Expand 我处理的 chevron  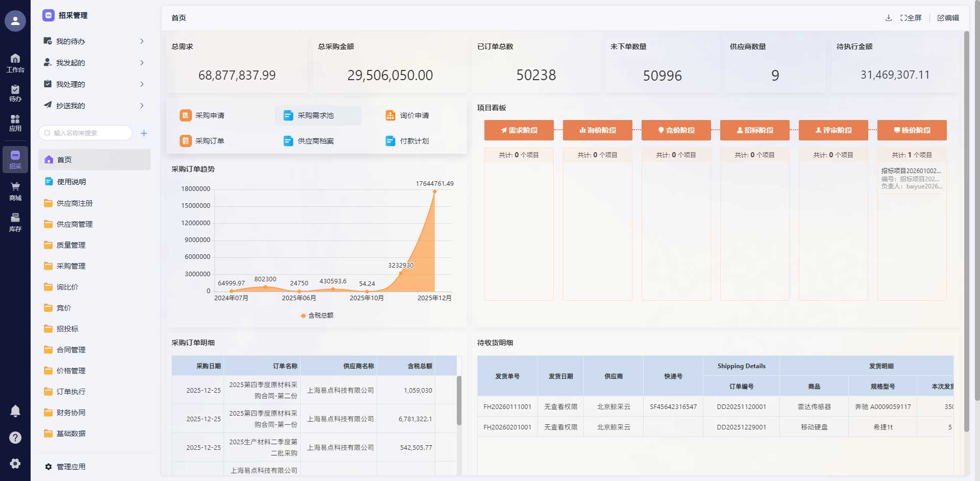tap(142, 84)
